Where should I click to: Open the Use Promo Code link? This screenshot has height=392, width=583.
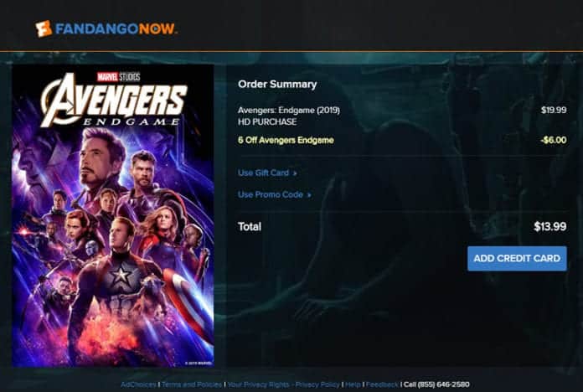(271, 194)
